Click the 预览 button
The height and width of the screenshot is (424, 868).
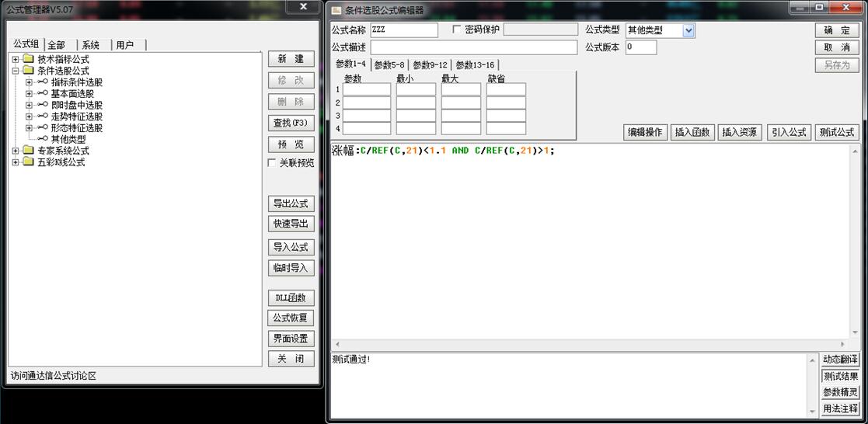(x=291, y=144)
